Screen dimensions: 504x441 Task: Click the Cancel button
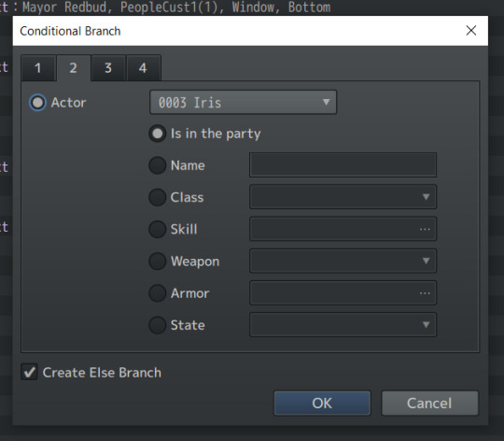point(429,403)
